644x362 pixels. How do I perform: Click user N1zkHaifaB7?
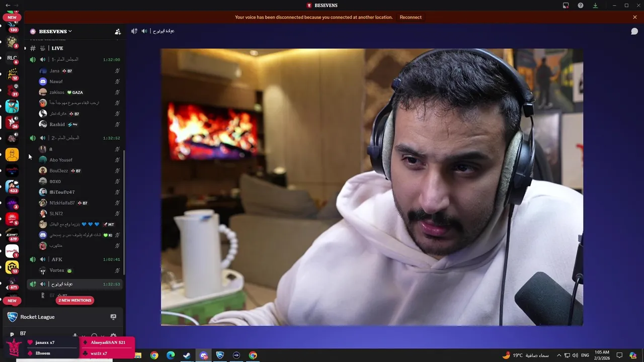[x=79, y=203]
